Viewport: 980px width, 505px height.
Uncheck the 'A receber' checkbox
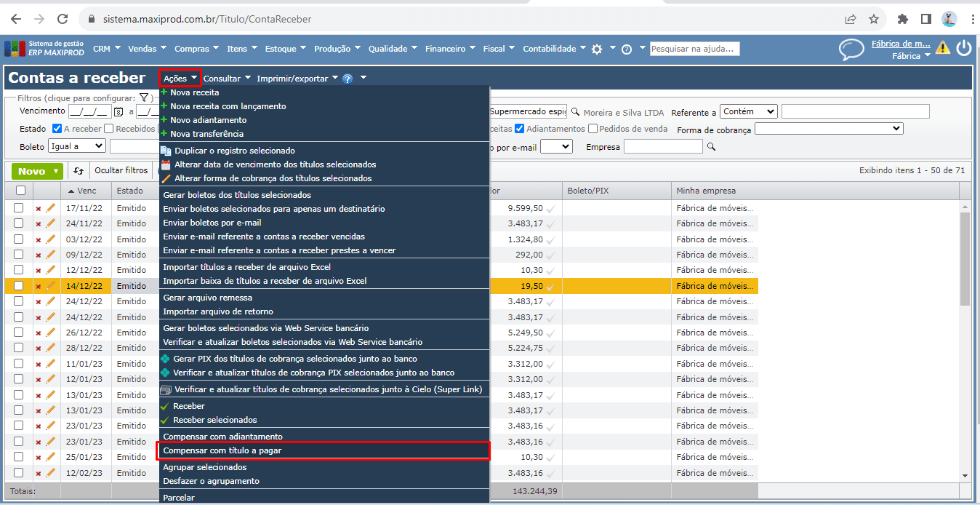click(57, 129)
